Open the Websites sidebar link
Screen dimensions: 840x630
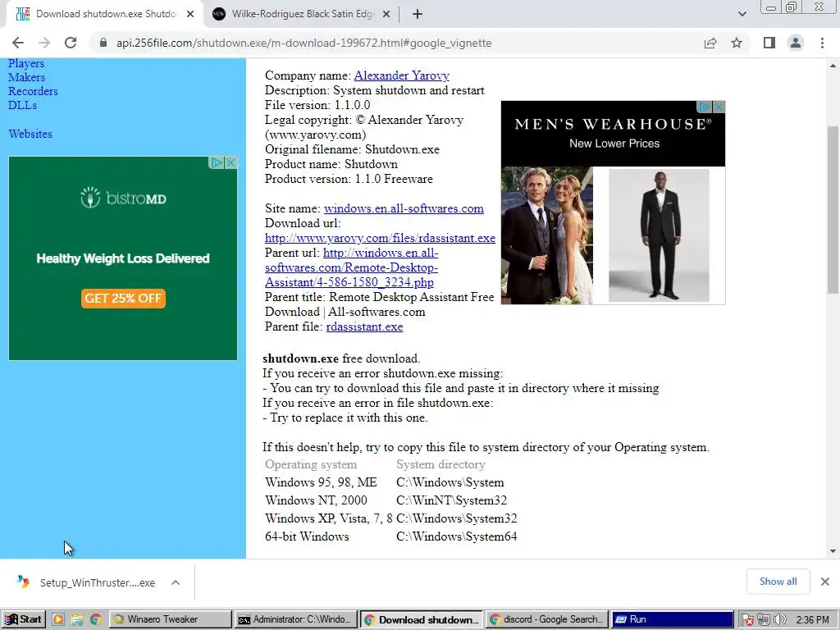[x=30, y=134]
